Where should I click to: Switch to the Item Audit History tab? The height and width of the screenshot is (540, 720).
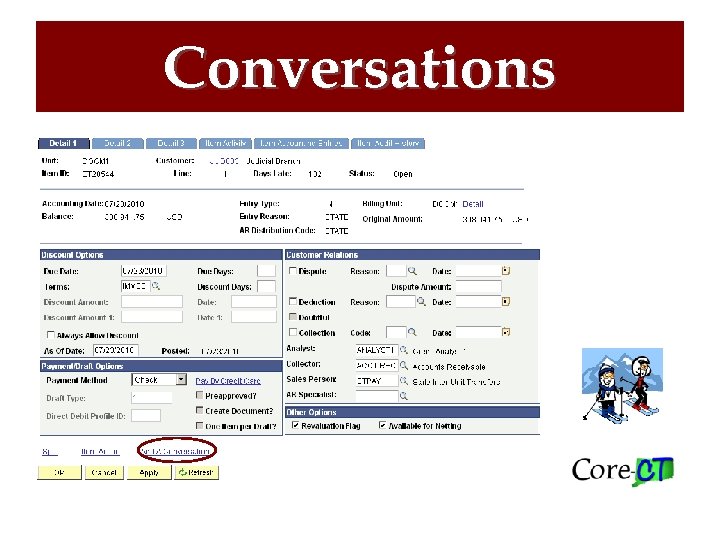[x=388, y=143]
